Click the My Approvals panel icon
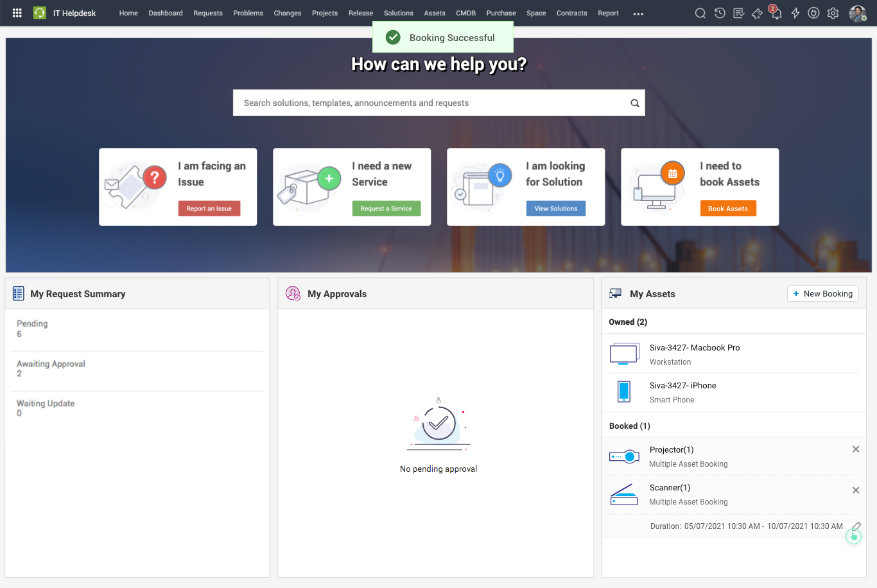Image resolution: width=877 pixels, height=588 pixels. click(x=293, y=293)
